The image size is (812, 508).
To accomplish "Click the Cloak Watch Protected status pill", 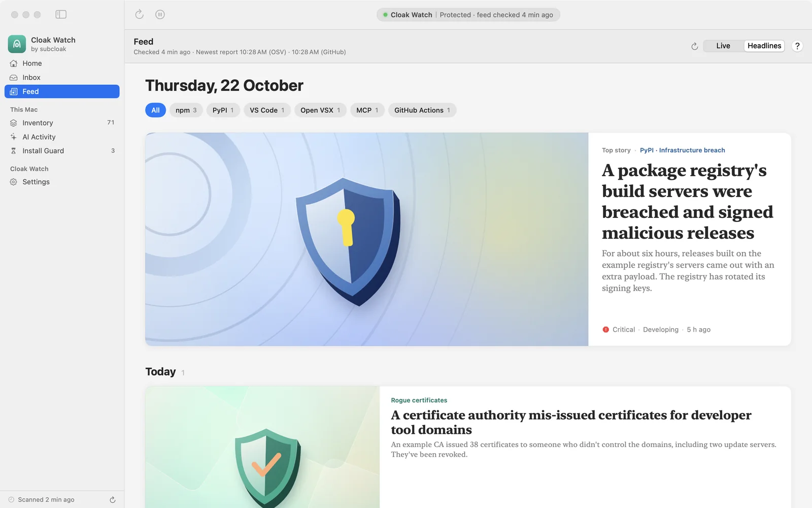I will click(468, 15).
